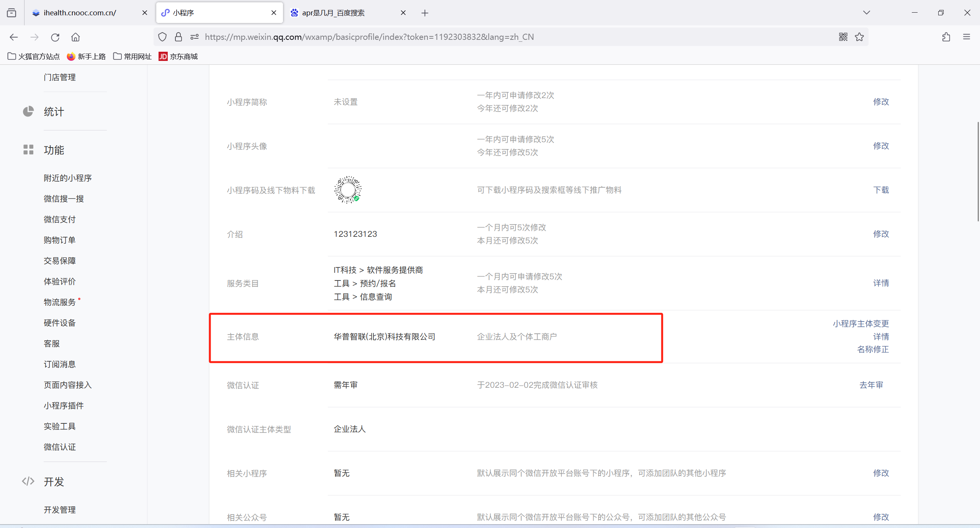Go to the browser home page icon
The height and width of the screenshot is (528, 980).
(75, 37)
